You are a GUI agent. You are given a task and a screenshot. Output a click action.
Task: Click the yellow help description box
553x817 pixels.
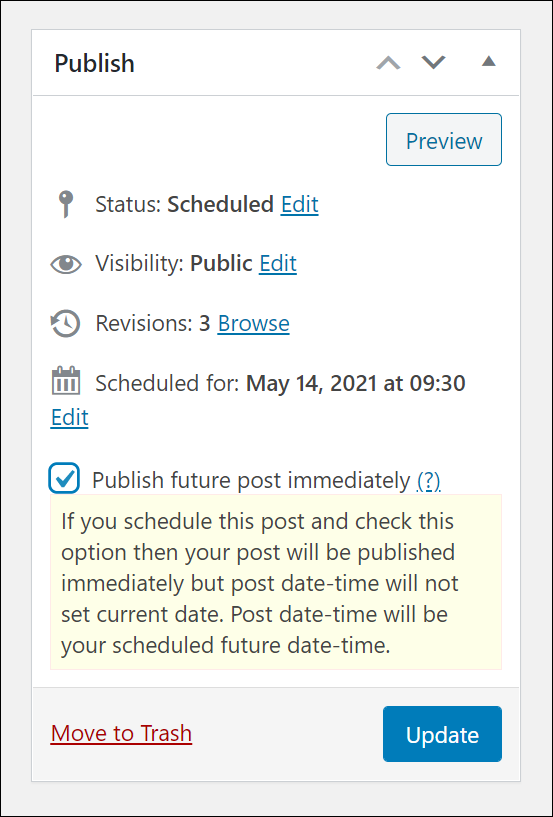click(276, 582)
